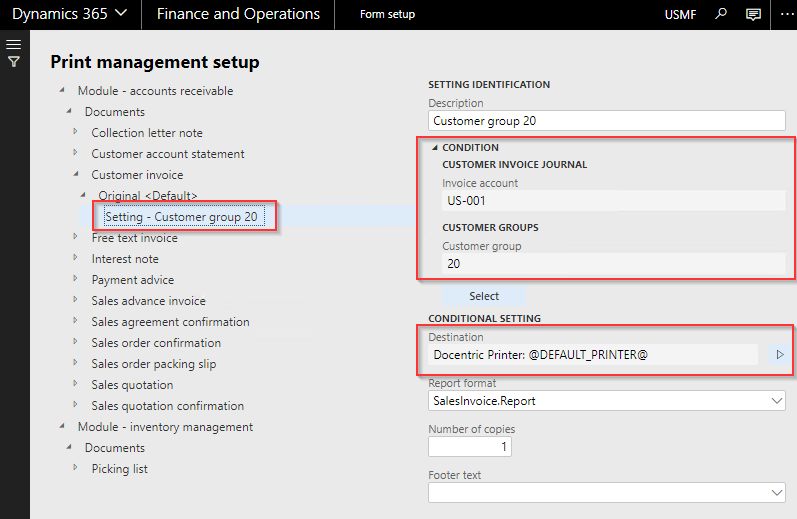Click the filter funnel icon
The height and width of the screenshot is (519, 797).
[x=14, y=62]
